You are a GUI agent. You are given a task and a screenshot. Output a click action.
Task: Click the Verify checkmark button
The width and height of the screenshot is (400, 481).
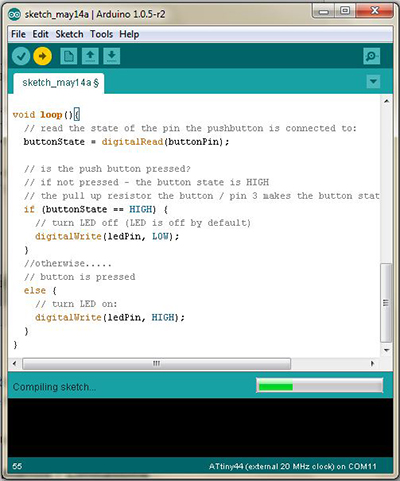[x=21, y=56]
